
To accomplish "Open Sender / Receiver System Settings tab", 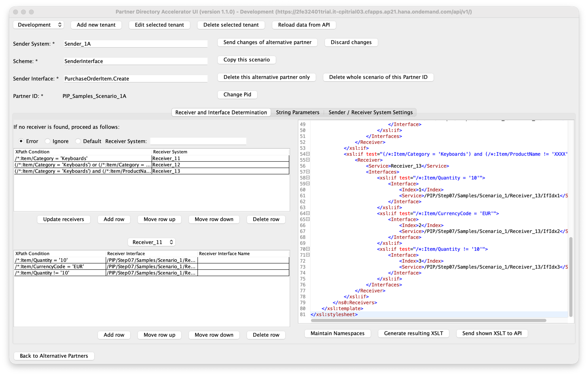I will (x=370, y=113).
